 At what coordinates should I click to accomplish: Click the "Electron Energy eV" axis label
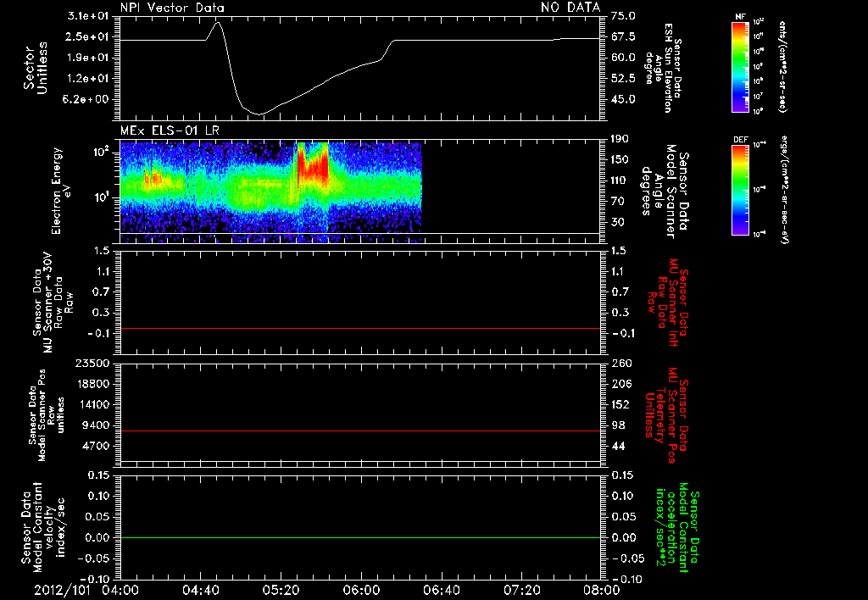(x=61, y=191)
